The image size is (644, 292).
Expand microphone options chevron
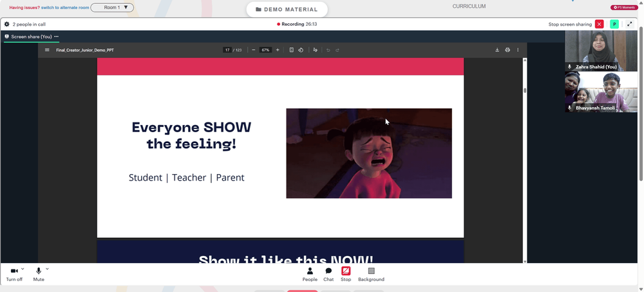coord(47,269)
